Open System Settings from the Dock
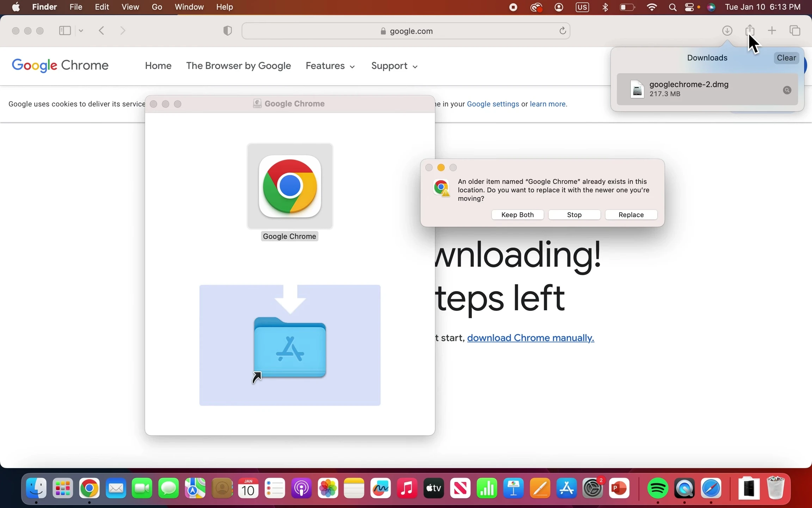812x508 pixels. pyautogui.click(x=593, y=489)
